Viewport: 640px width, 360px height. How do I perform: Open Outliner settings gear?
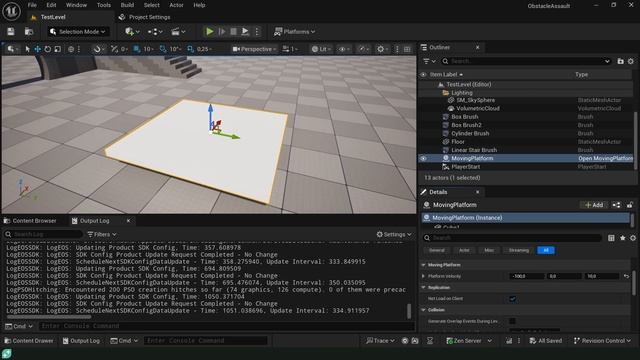(631, 61)
